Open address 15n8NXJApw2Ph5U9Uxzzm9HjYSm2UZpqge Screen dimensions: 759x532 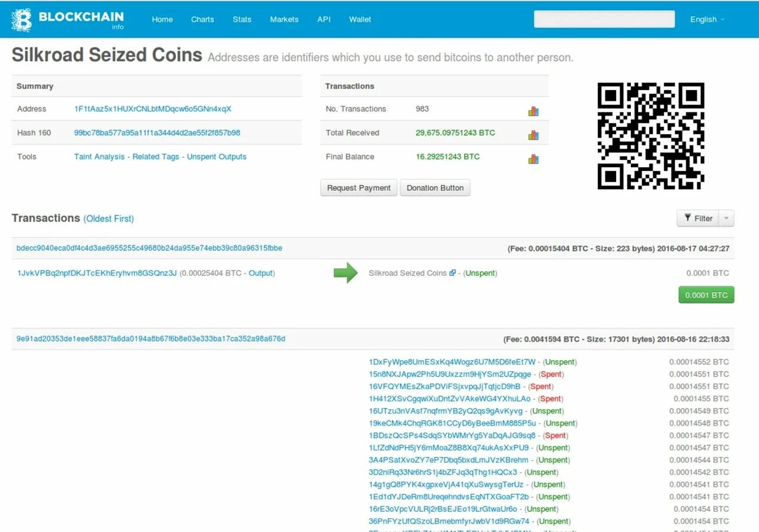pyautogui.click(x=450, y=374)
